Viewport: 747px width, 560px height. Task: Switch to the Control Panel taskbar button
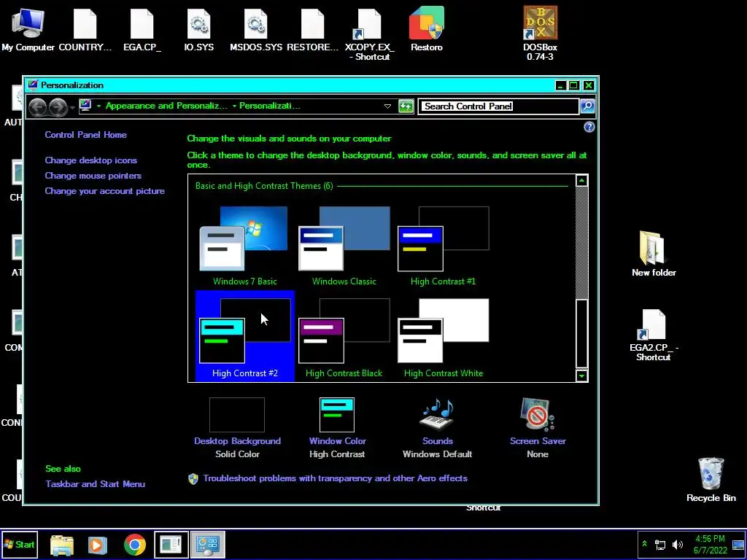[x=208, y=545]
